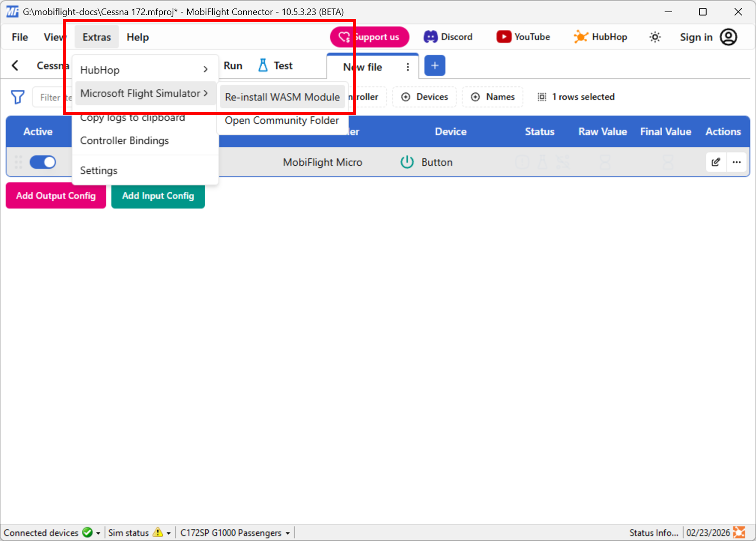
Task: Click the filter funnel icon
Action: (x=17, y=97)
